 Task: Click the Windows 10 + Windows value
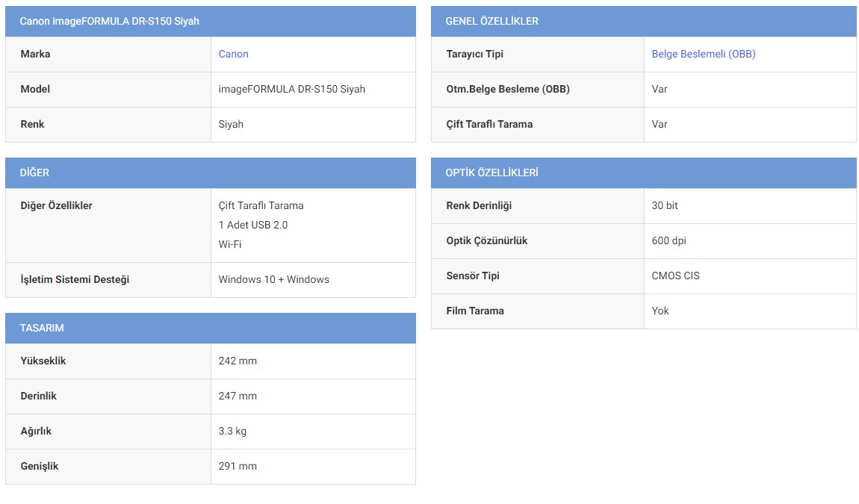273,279
